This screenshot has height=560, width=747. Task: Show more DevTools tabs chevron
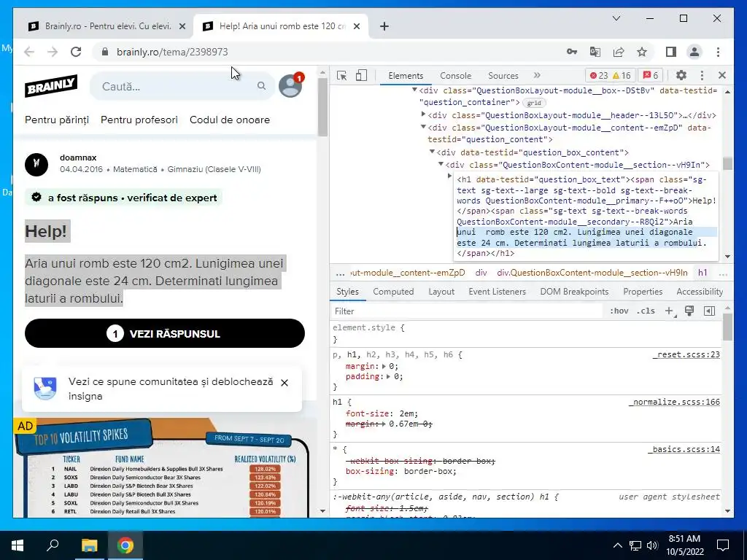pos(537,75)
